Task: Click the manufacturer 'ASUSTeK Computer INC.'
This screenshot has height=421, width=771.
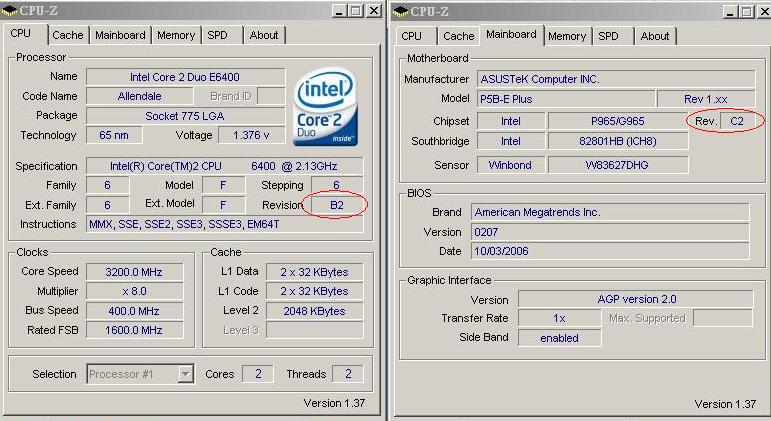Action: point(616,79)
